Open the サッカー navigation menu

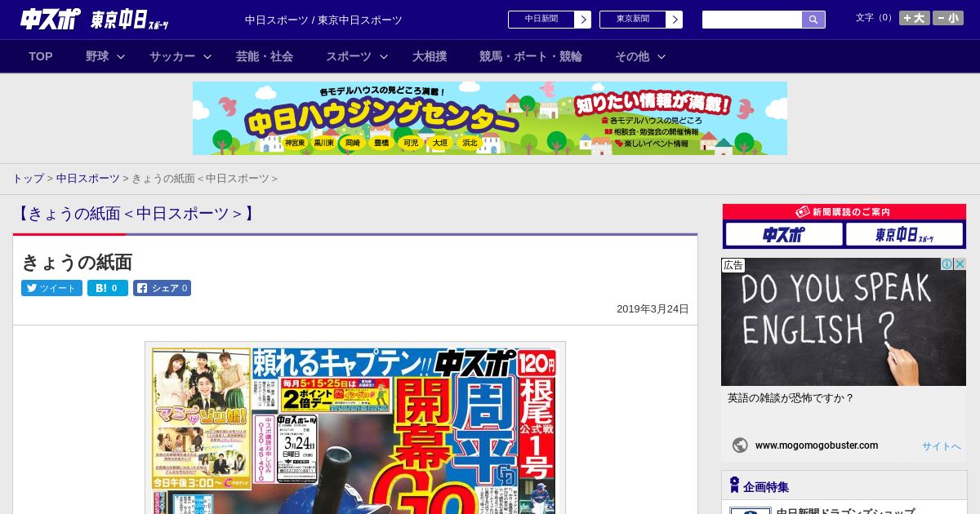(172, 56)
